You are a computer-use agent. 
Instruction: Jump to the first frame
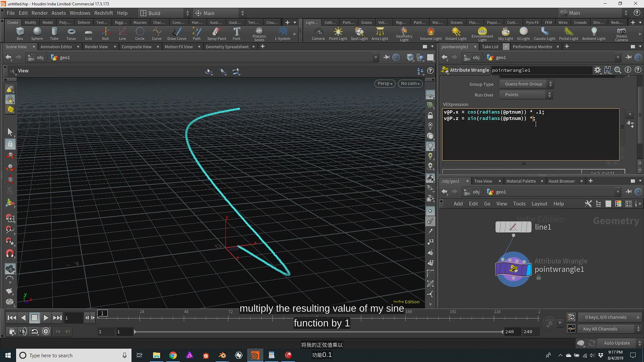[12, 317]
